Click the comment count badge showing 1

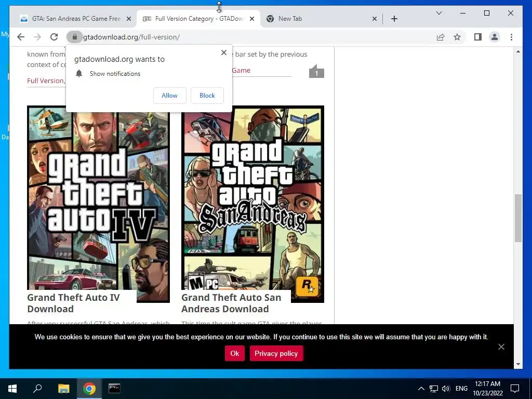tap(316, 71)
